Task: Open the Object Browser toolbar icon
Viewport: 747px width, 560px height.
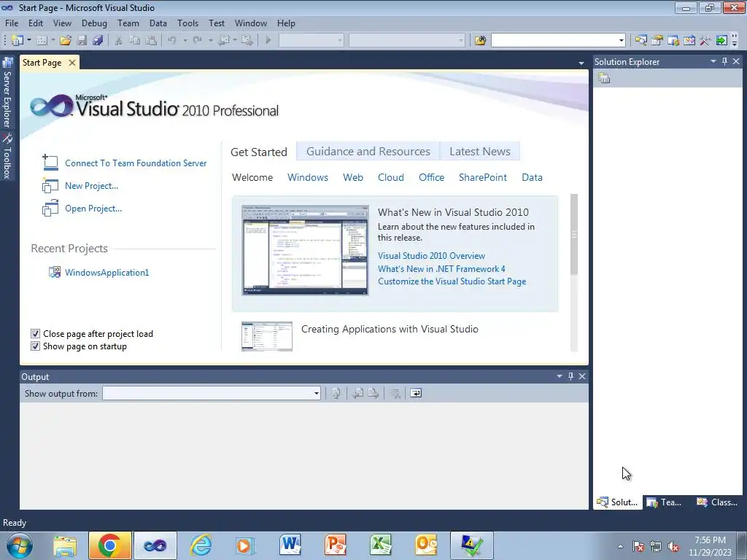Action: tap(689, 41)
